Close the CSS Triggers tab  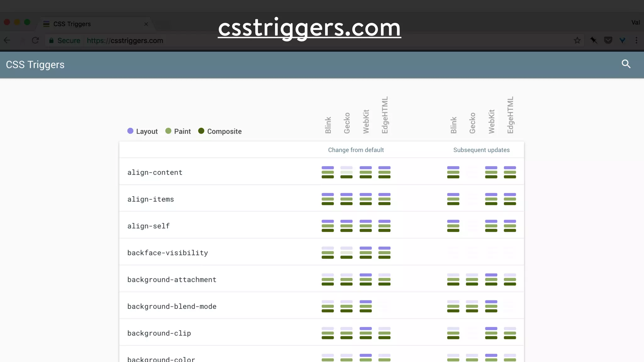pyautogui.click(x=146, y=24)
